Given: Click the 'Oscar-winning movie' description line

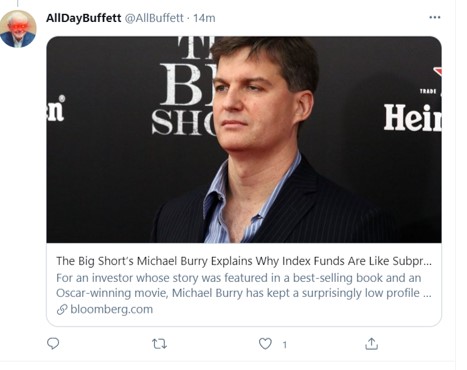Looking at the screenshot, I should point(244,293).
